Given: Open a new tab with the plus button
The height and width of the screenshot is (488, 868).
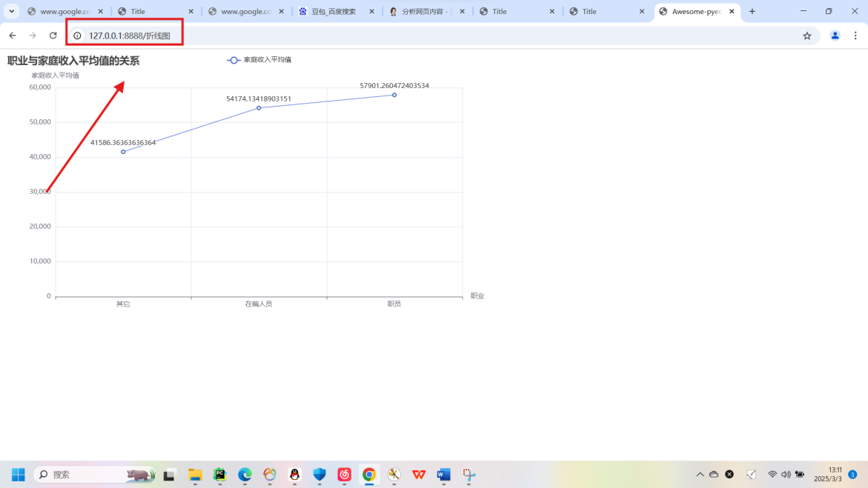Looking at the screenshot, I should pos(752,11).
